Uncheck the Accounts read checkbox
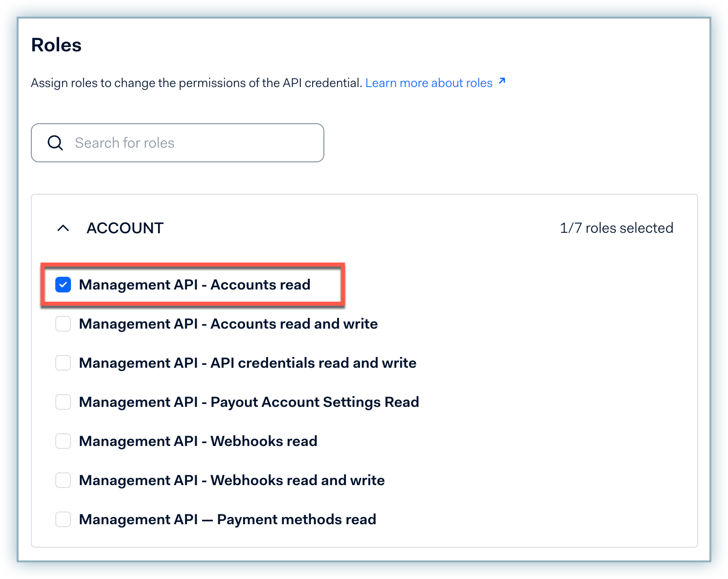The height and width of the screenshot is (579, 728). coord(63,285)
